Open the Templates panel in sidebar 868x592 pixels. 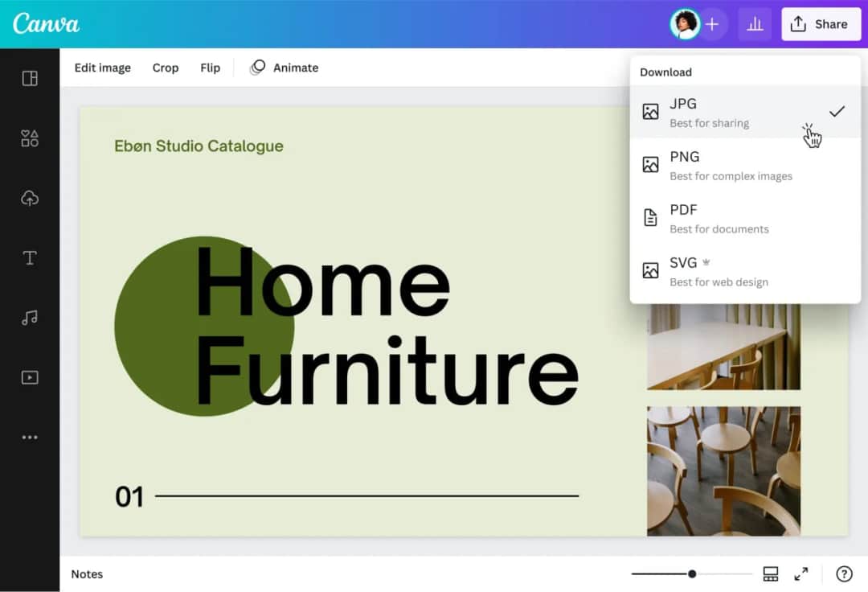click(30, 78)
